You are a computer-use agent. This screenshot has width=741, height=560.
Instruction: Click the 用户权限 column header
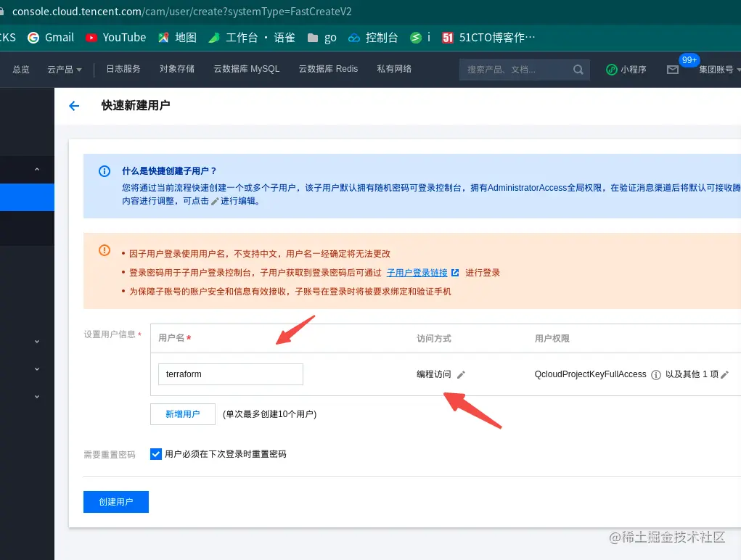pyautogui.click(x=552, y=339)
